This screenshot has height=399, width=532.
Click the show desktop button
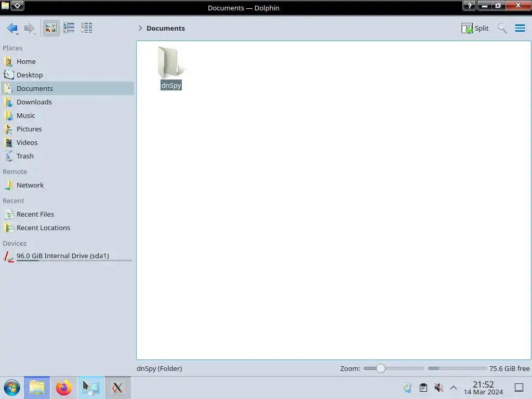(x=519, y=388)
